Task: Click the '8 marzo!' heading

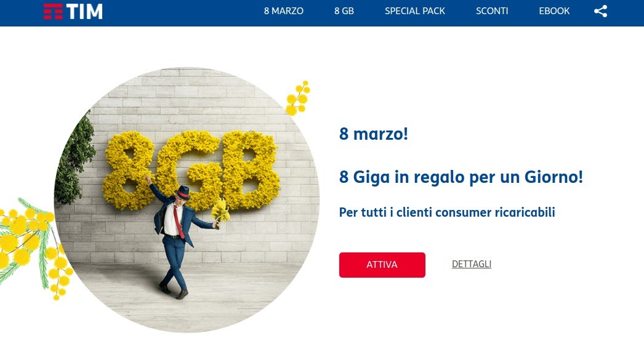Action: coord(373,134)
